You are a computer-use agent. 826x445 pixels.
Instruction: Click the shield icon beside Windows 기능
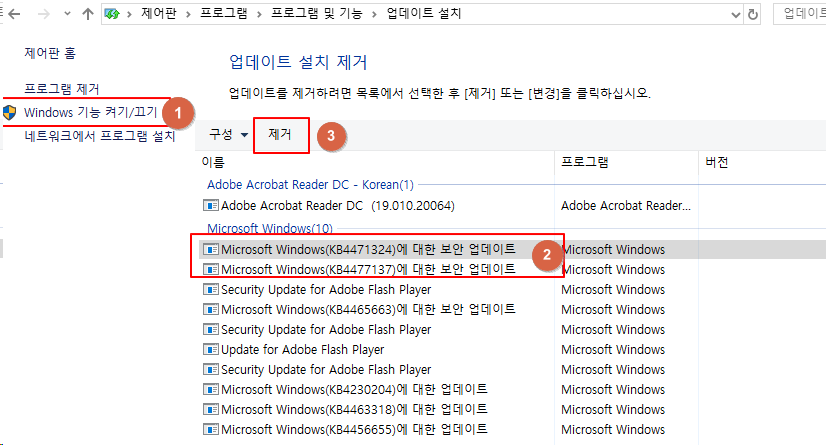coord(9,112)
